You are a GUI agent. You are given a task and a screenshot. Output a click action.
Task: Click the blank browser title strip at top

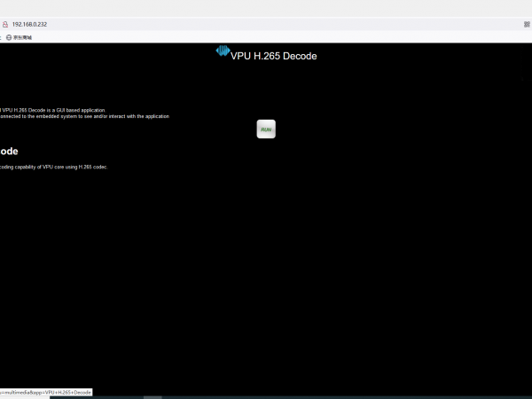pyautogui.click(x=266, y=7)
